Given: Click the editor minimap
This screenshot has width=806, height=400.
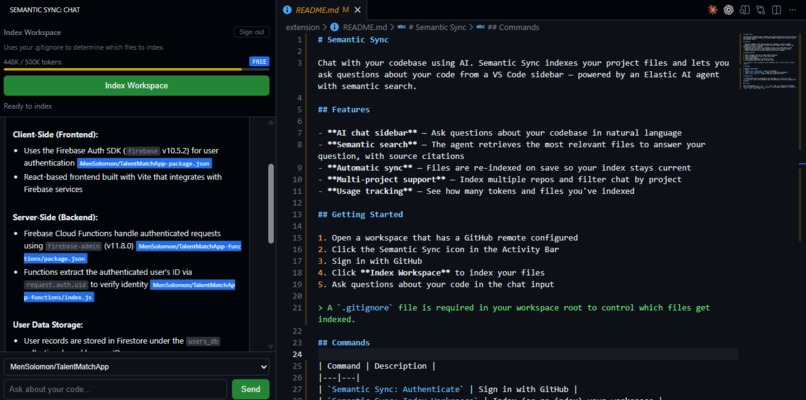Looking at the screenshot, I should 768,64.
